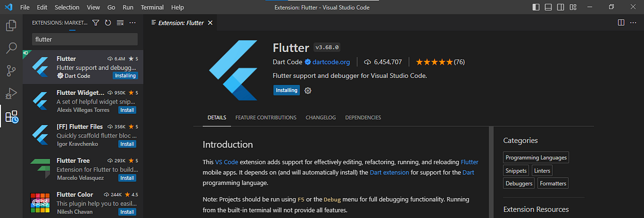Image resolution: width=644 pixels, height=218 pixels.
Task: Open the VS Code link in introduction
Action: pyautogui.click(x=226, y=162)
